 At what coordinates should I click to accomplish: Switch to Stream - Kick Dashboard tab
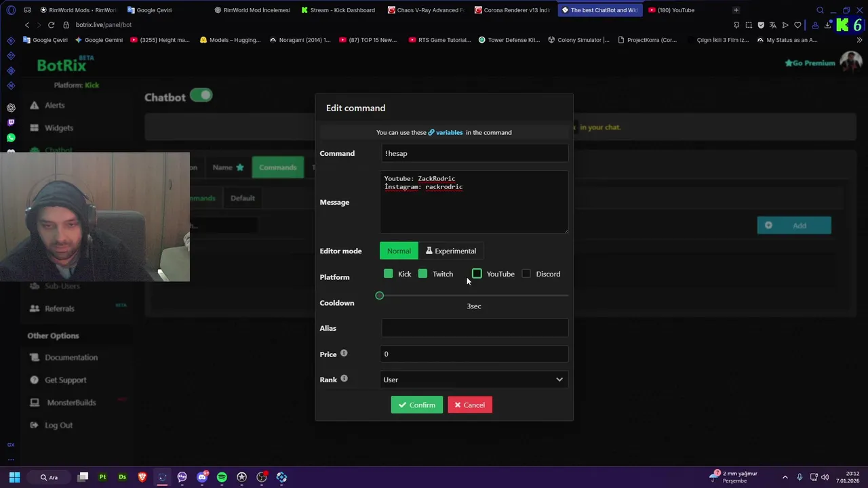(x=337, y=10)
